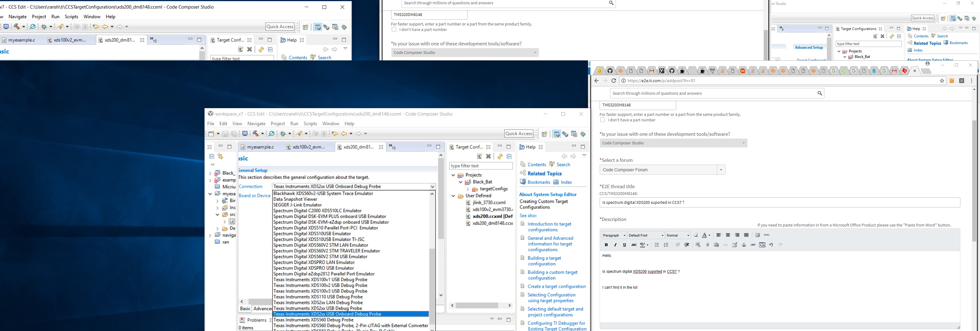Open the Connection combo box arrow

click(x=432, y=187)
